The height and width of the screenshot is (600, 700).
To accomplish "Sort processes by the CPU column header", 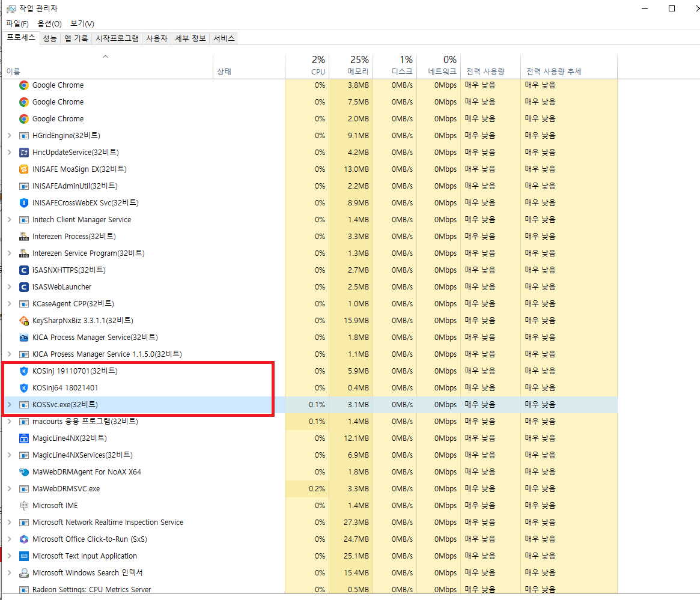I will point(307,66).
